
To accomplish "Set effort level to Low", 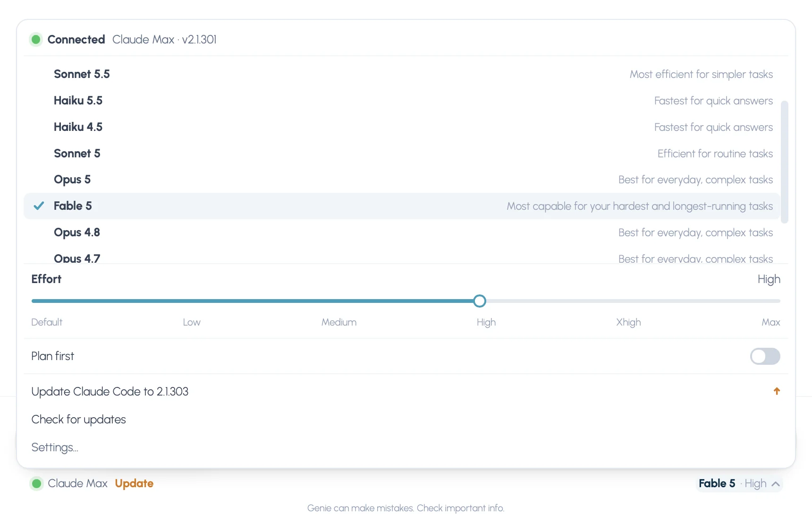I will pos(192,322).
